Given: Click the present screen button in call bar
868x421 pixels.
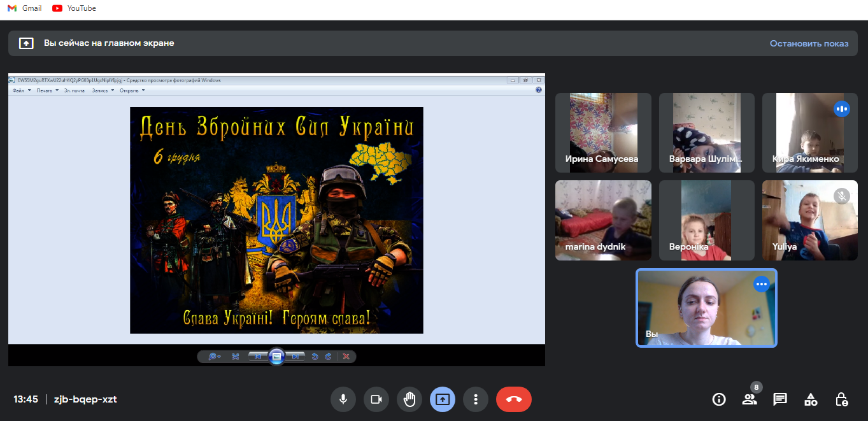Looking at the screenshot, I should (x=442, y=399).
